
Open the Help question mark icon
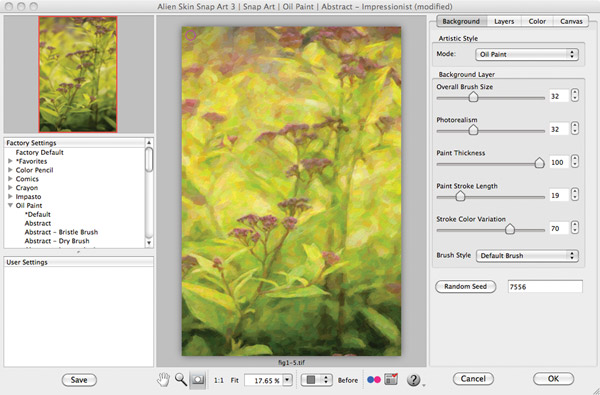(x=413, y=379)
